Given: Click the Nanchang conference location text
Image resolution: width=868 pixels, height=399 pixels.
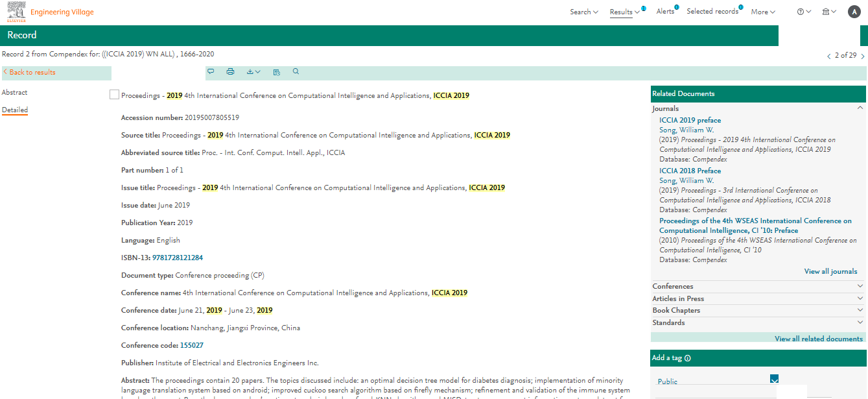Looking at the screenshot, I should [245, 328].
